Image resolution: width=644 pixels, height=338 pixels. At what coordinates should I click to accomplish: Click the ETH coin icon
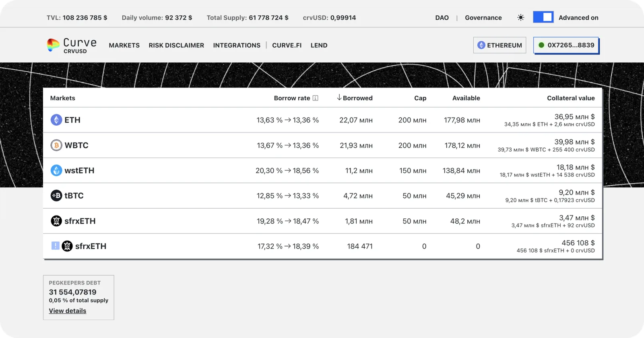click(x=56, y=120)
